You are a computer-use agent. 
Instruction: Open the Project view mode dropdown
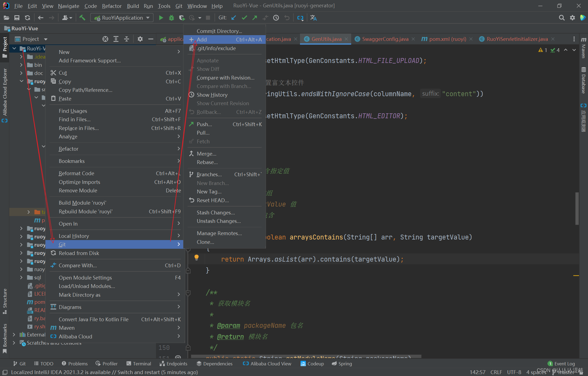[46, 39]
